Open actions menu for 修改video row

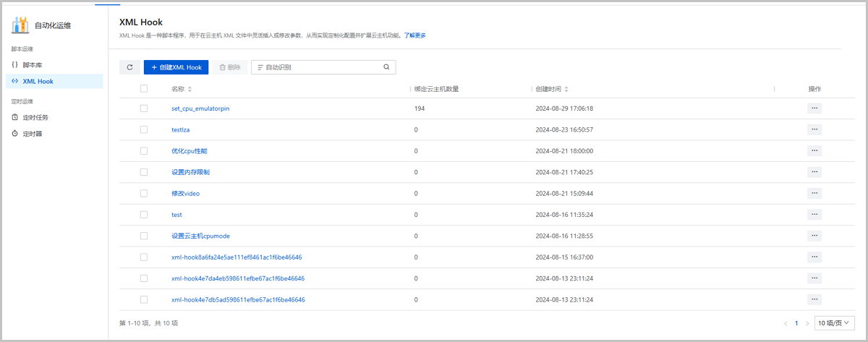pos(814,193)
